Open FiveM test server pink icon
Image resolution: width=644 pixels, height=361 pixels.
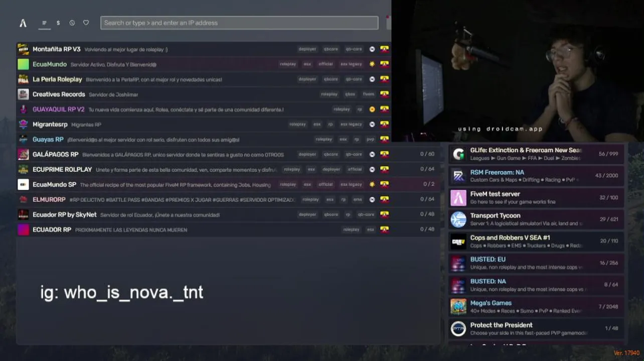pyautogui.click(x=458, y=198)
